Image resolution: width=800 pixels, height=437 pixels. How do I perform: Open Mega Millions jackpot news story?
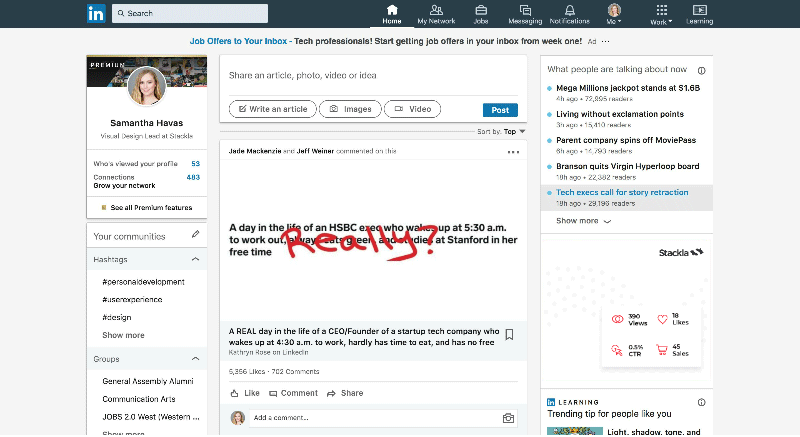(x=628, y=88)
